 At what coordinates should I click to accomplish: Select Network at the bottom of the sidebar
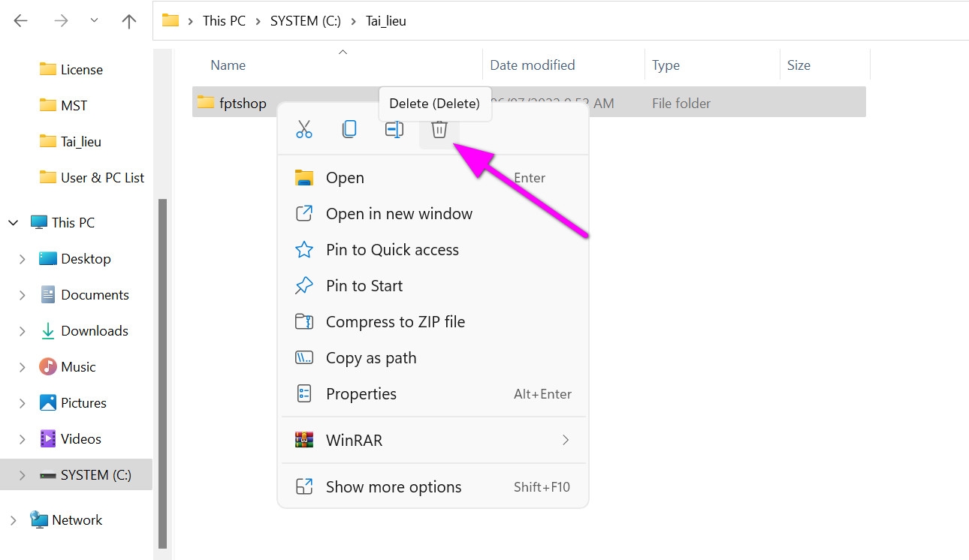77,519
